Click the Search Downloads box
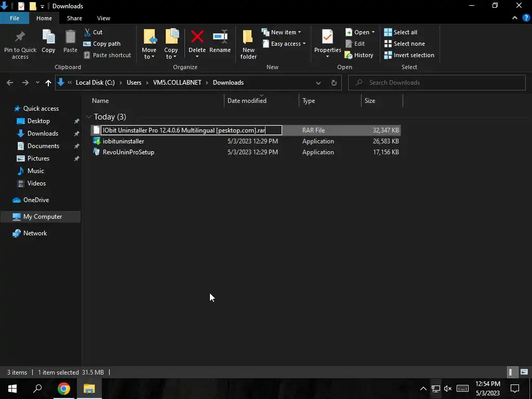 click(436, 83)
